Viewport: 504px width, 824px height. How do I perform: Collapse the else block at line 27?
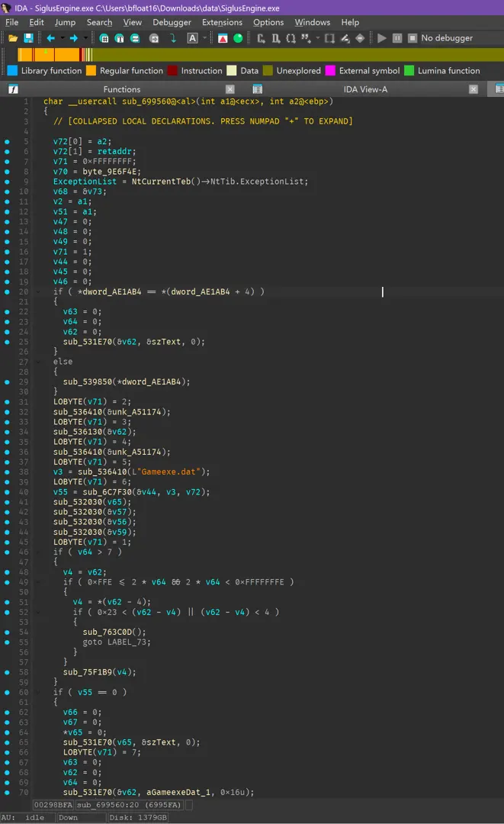[x=38, y=362]
